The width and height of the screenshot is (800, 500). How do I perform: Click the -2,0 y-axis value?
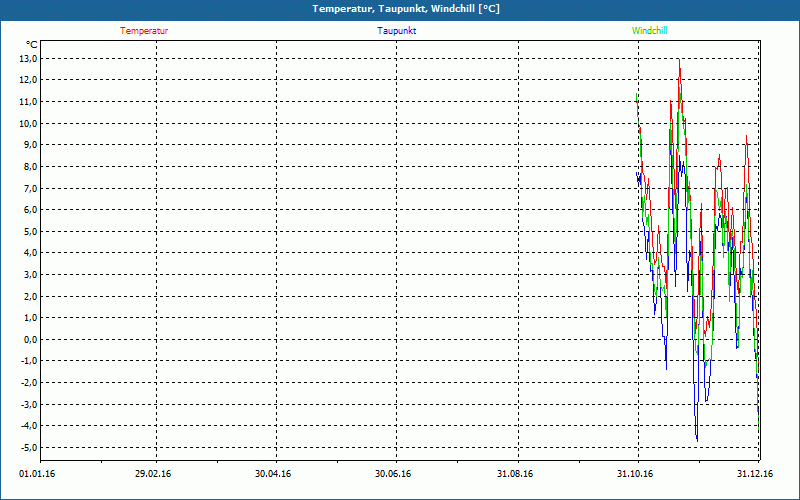pos(29,383)
